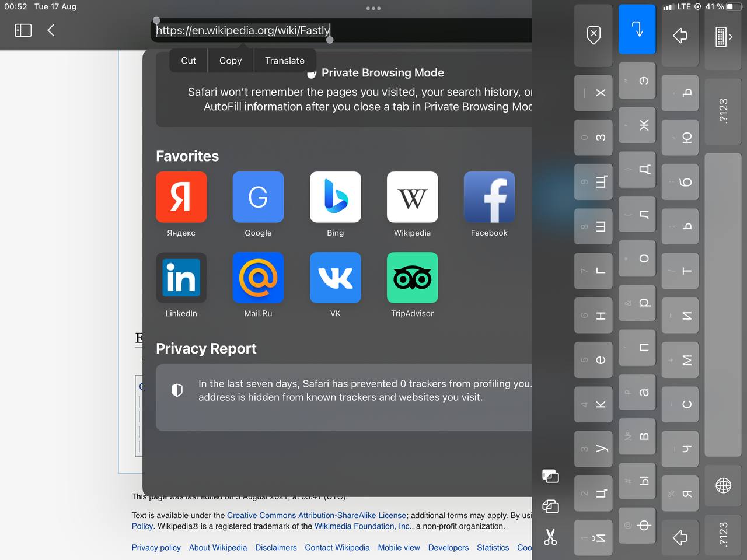Tap the paste shortcut icon

[550, 476]
